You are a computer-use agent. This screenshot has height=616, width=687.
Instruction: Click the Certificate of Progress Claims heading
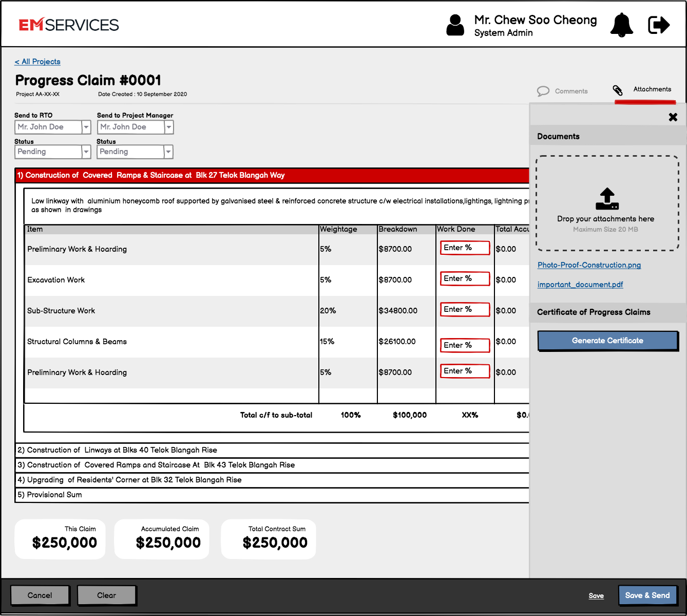(x=594, y=312)
